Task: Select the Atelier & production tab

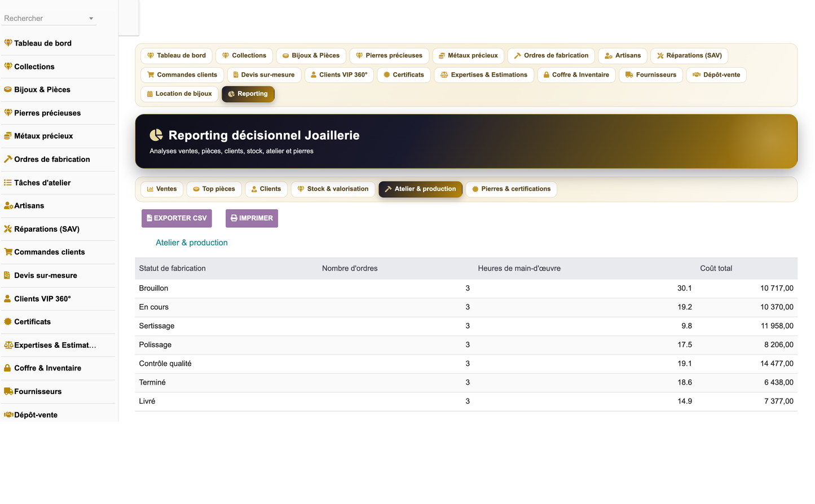Action: click(x=420, y=189)
